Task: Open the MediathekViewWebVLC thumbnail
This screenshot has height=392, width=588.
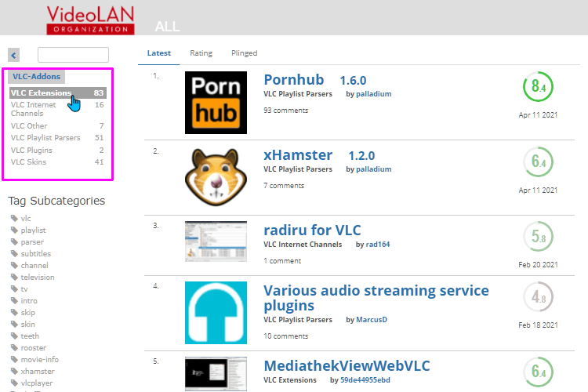Action: point(216,374)
